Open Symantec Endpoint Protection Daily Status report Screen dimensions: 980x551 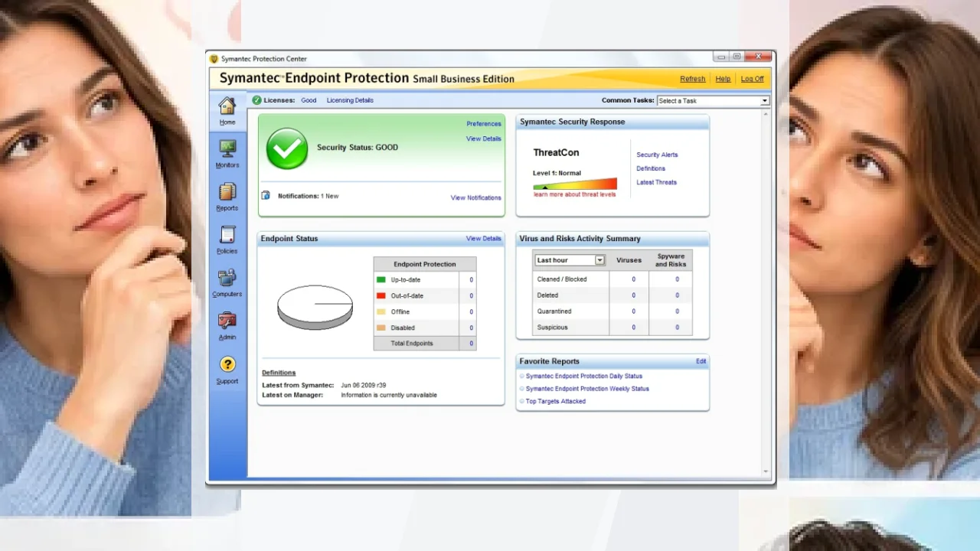coord(584,377)
